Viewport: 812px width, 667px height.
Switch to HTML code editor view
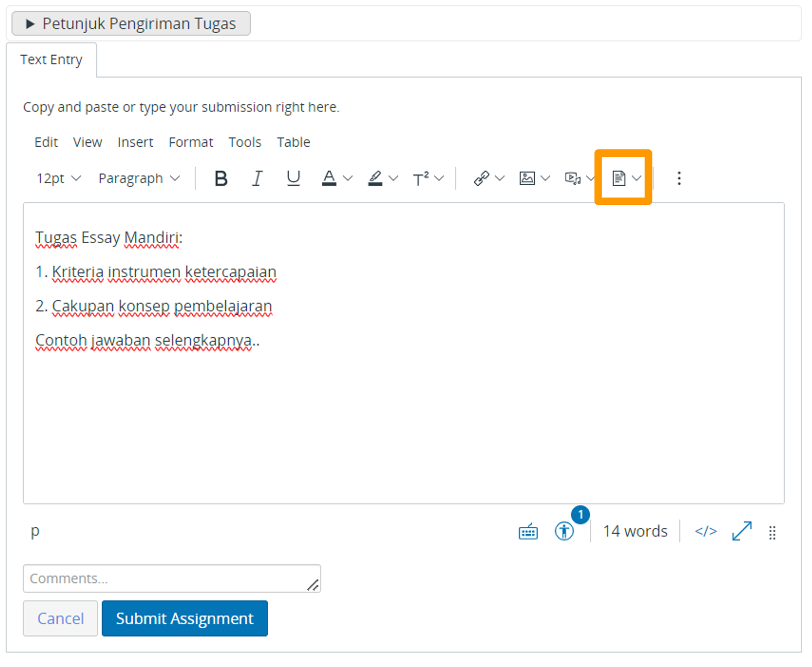[705, 531]
